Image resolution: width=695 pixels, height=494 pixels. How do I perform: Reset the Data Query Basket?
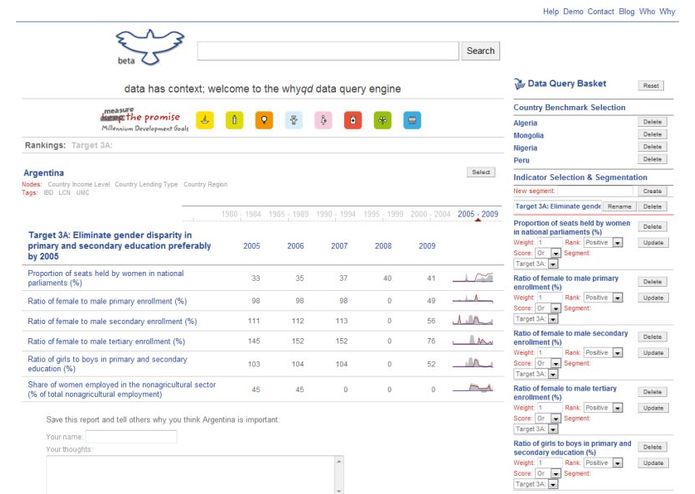tap(651, 86)
